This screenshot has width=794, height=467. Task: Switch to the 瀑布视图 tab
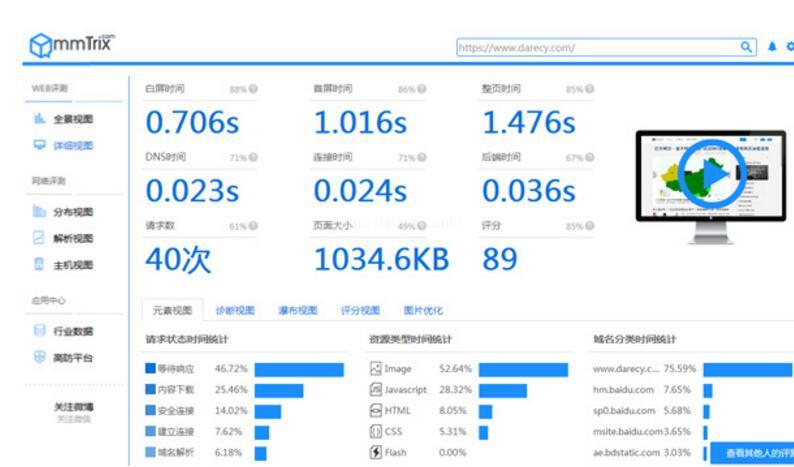point(297,310)
